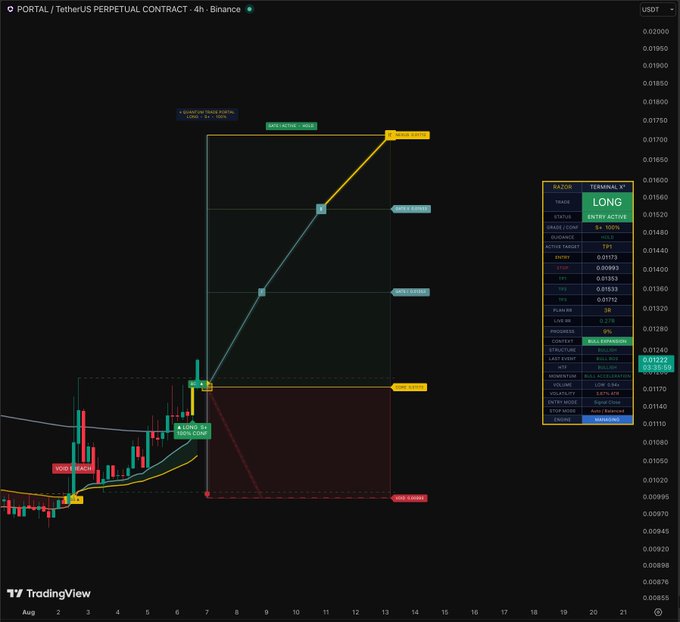Click the small yellow label near August 2

[75, 500]
